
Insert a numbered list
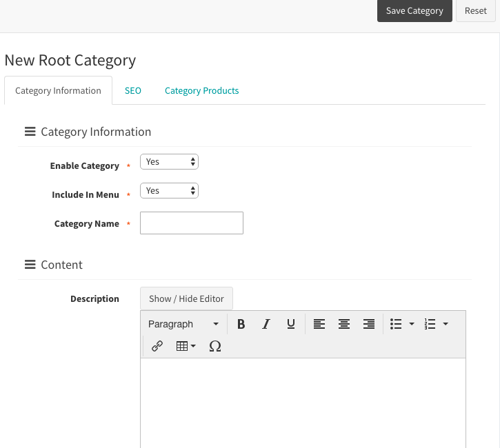430,324
